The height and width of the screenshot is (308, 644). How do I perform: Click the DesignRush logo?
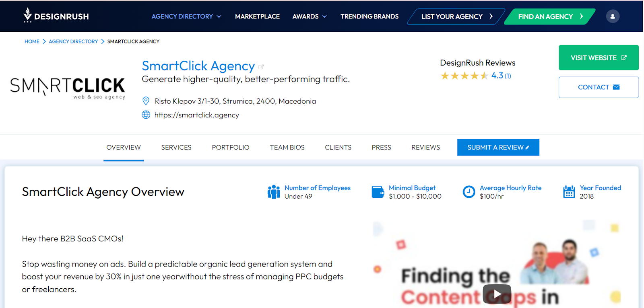[56, 16]
